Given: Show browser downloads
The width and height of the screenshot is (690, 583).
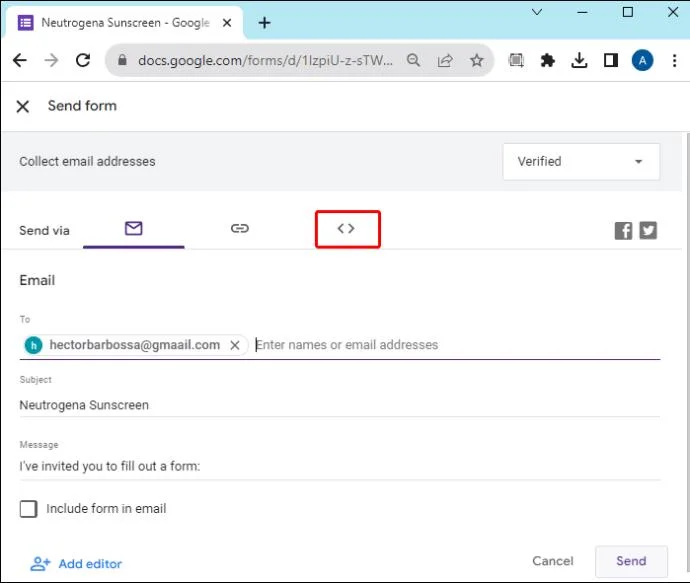Looking at the screenshot, I should pyautogui.click(x=579, y=60).
